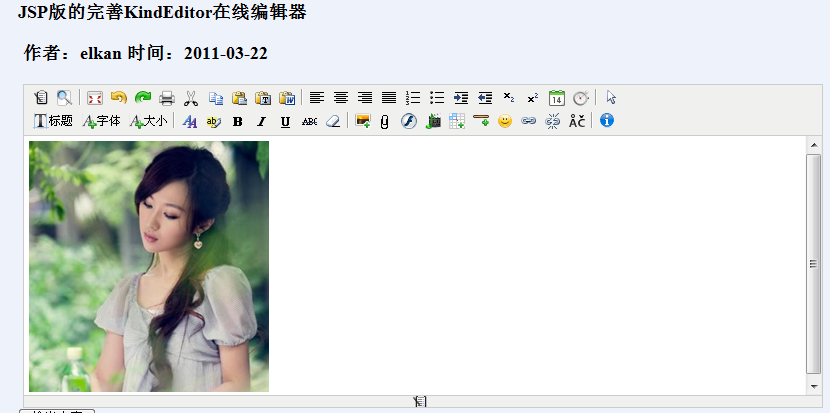Click the preview magnifier icon
The width and height of the screenshot is (830, 413).
[65, 98]
